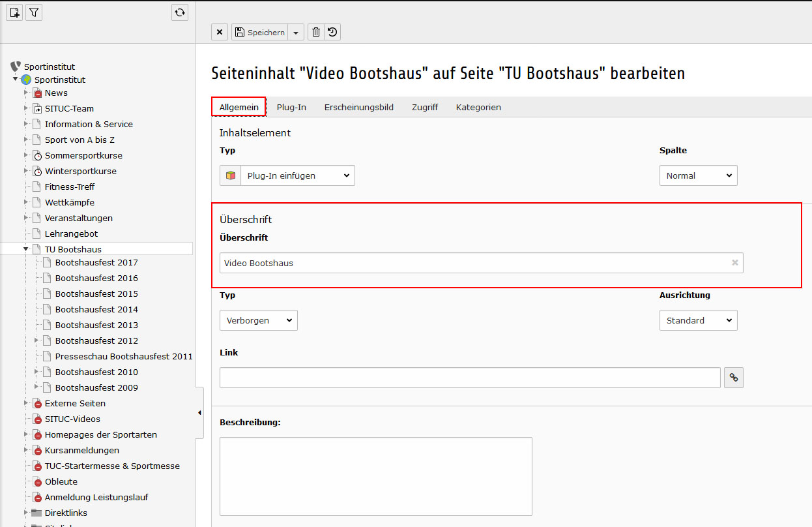Refresh the page tree

point(180,12)
